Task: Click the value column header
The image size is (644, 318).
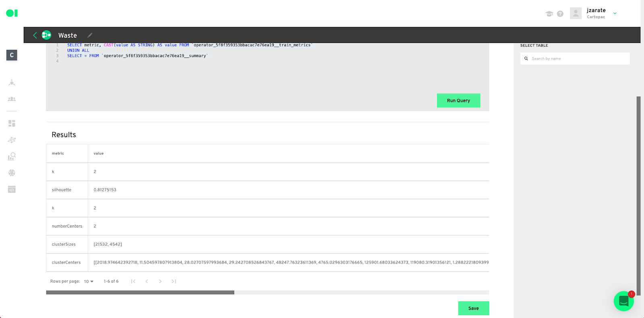Action: tap(99, 154)
